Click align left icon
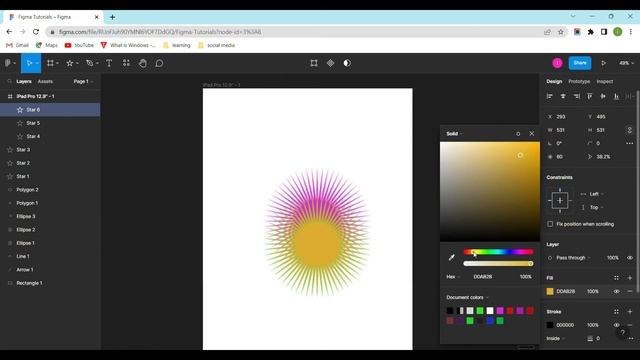This screenshot has height=360, width=640. 549,96
